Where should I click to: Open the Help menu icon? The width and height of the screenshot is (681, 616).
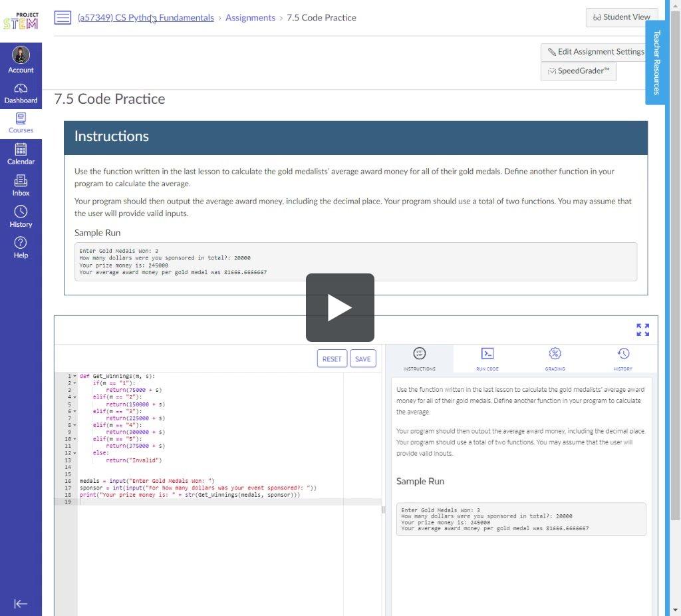tap(21, 247)
